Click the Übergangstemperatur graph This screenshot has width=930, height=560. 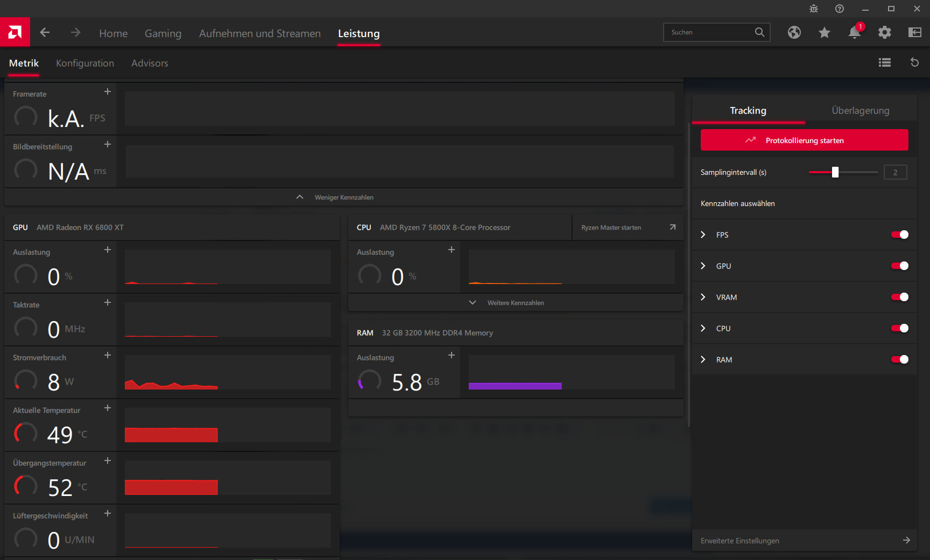(228, 478)
